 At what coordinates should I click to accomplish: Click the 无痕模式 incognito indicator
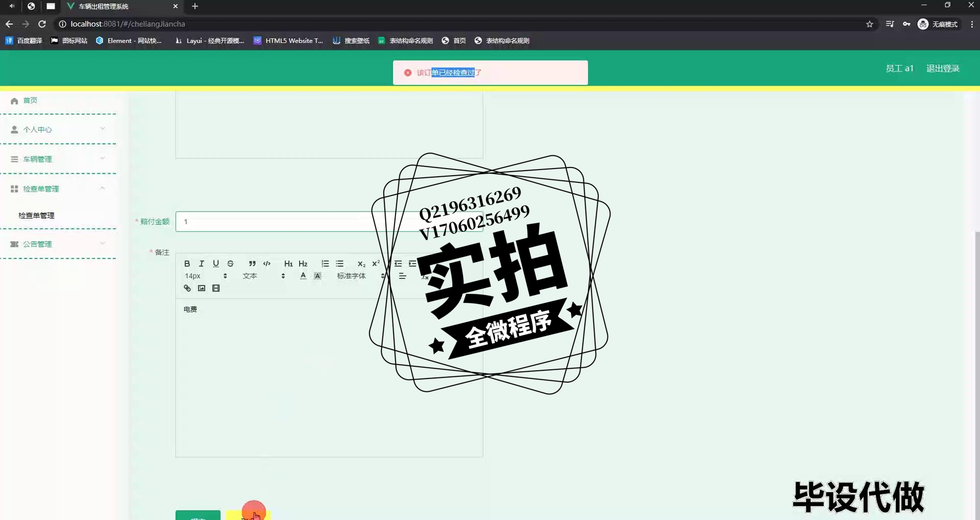coord(938,24)
